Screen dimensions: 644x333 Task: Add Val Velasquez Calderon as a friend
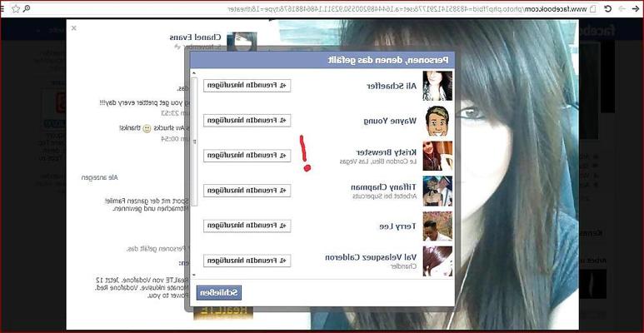click(247, 261)
